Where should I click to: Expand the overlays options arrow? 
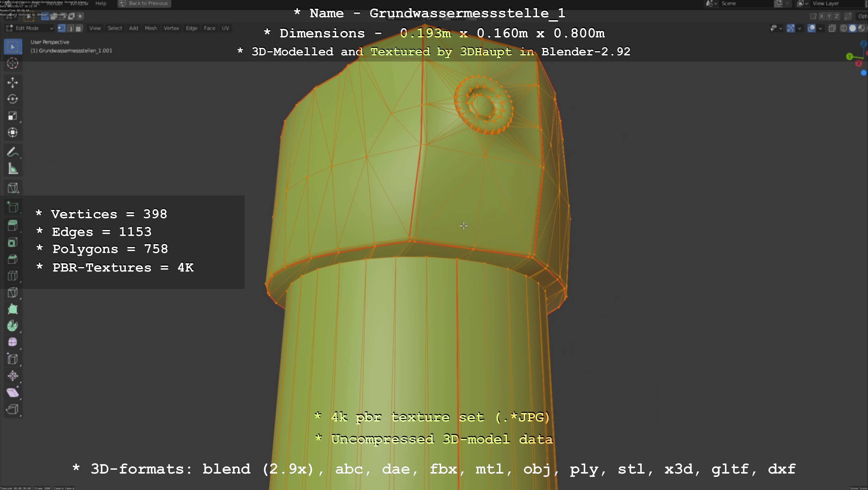click(x=820, y=28)
